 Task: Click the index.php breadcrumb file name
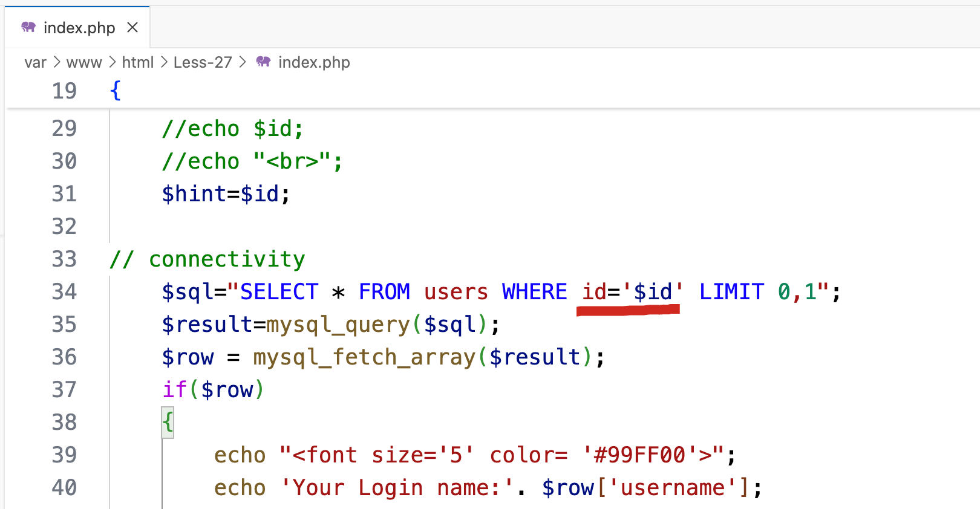click(314, 62)
